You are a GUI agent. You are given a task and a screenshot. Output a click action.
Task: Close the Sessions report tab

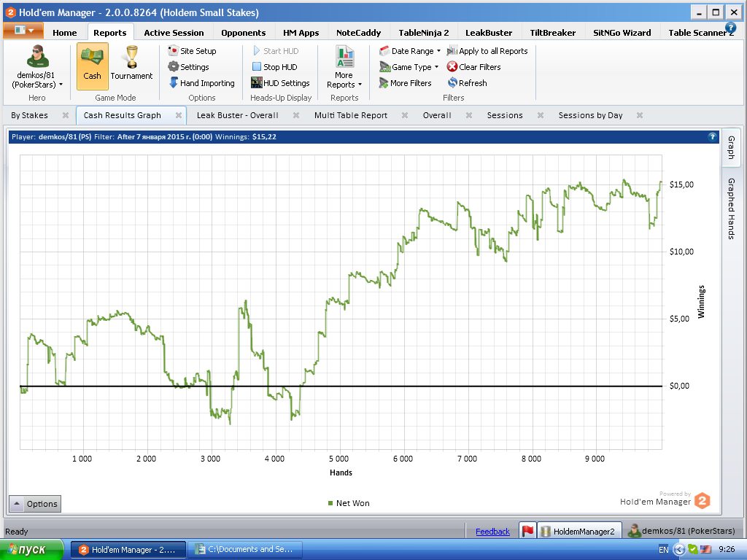tap(541, 115)
